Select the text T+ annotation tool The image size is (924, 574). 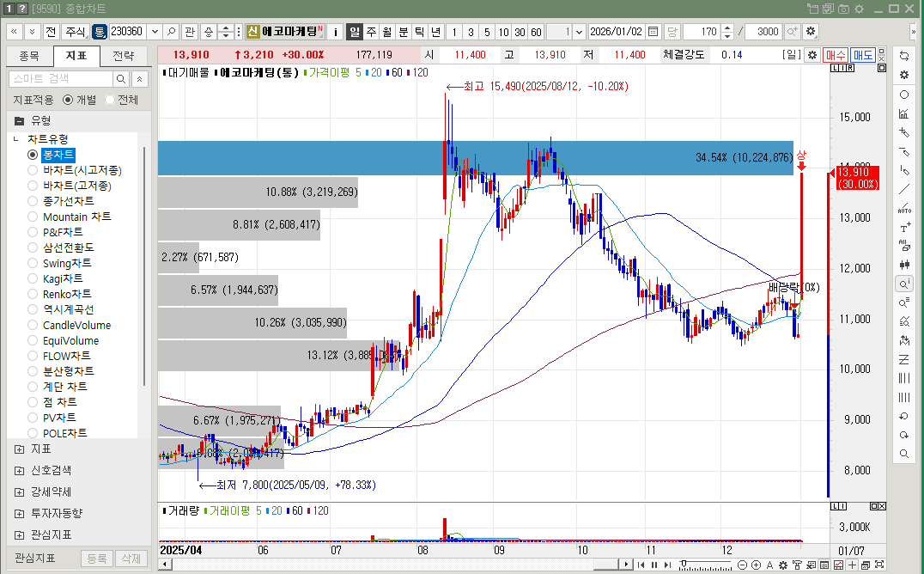tap(904, 228)
